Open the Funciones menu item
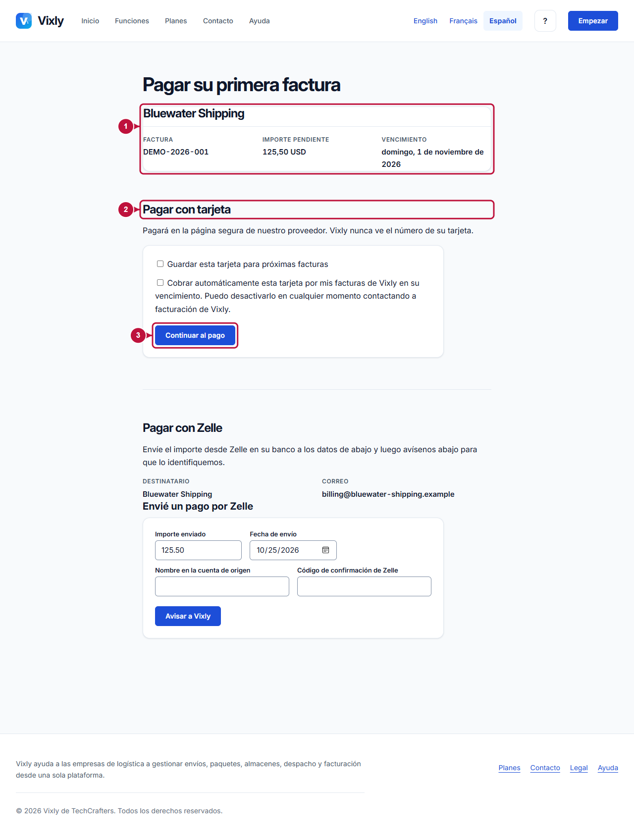The width and height of the screenshot is (634, 840). (x=132, y=21)
